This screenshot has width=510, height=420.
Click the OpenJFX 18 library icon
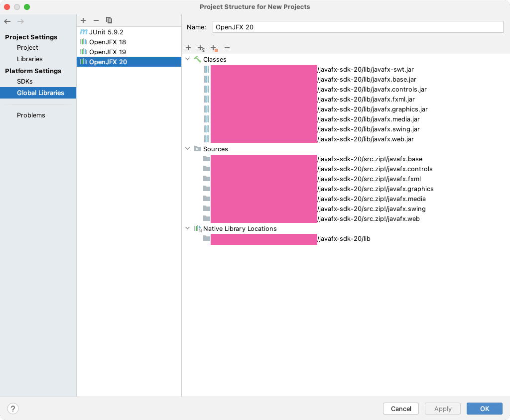coord(84,42)
